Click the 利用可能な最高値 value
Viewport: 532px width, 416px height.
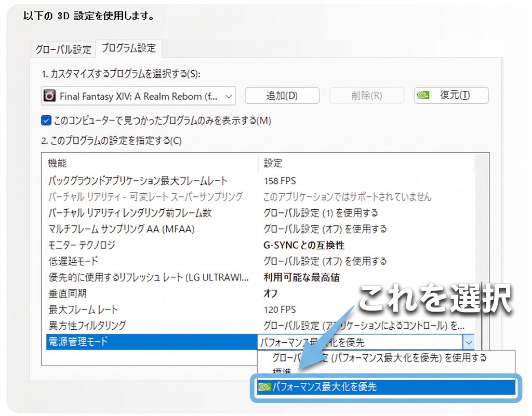[302, 277]
